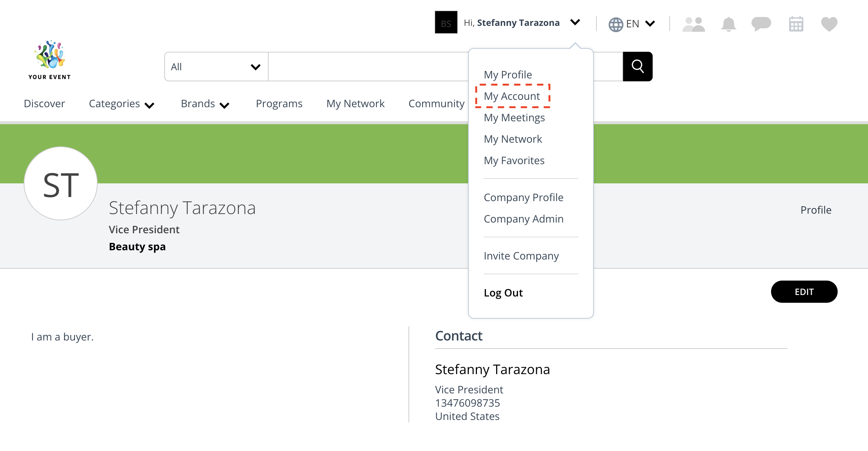Open the Discover navigation item

tap(44, 104)
